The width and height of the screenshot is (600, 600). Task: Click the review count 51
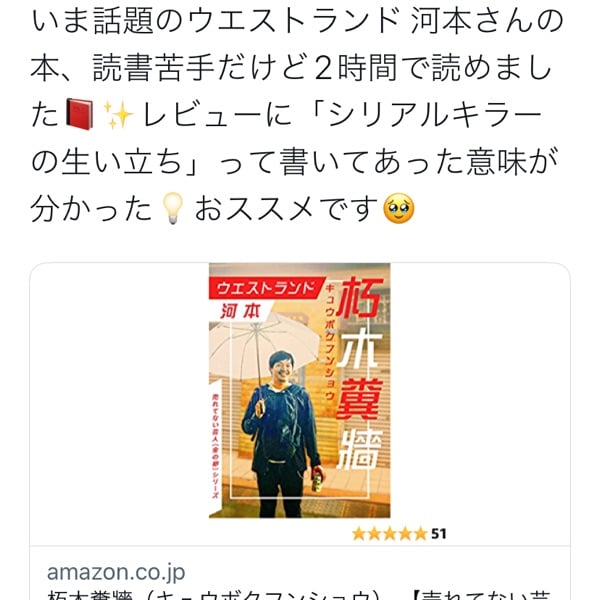439,534
